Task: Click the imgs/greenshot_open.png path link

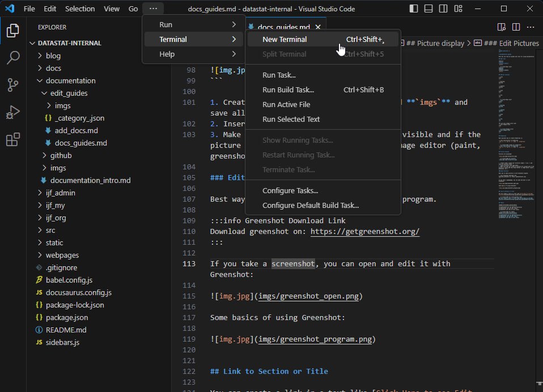Action: pos(308,296)
